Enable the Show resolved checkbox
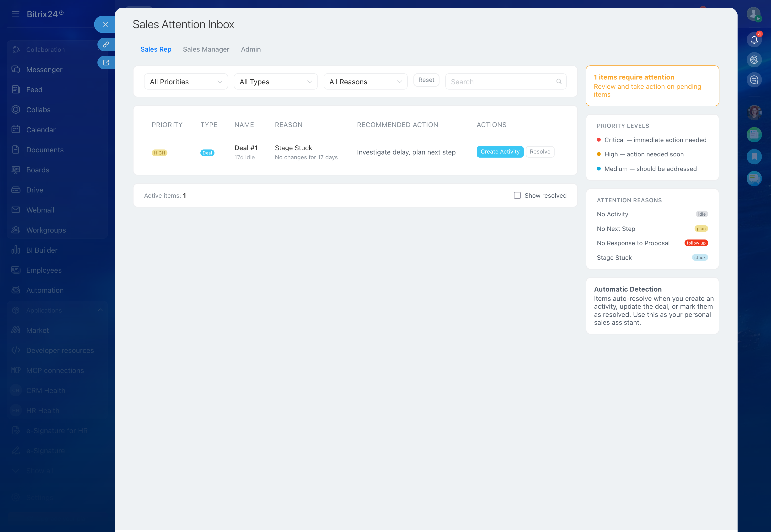Image resolution: width=771 pixels, height=532 pixels. pos(517,195)
